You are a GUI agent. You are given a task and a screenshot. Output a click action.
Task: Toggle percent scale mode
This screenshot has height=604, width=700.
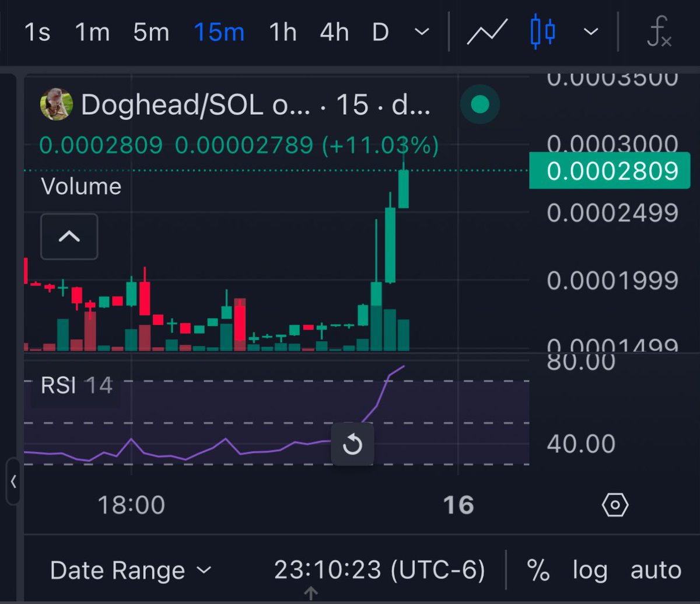point(538,570)
